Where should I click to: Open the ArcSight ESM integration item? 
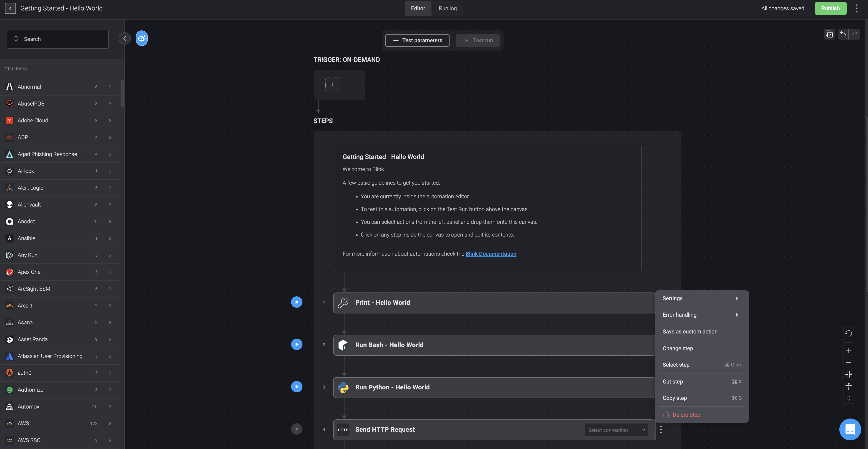coord(60,289)
